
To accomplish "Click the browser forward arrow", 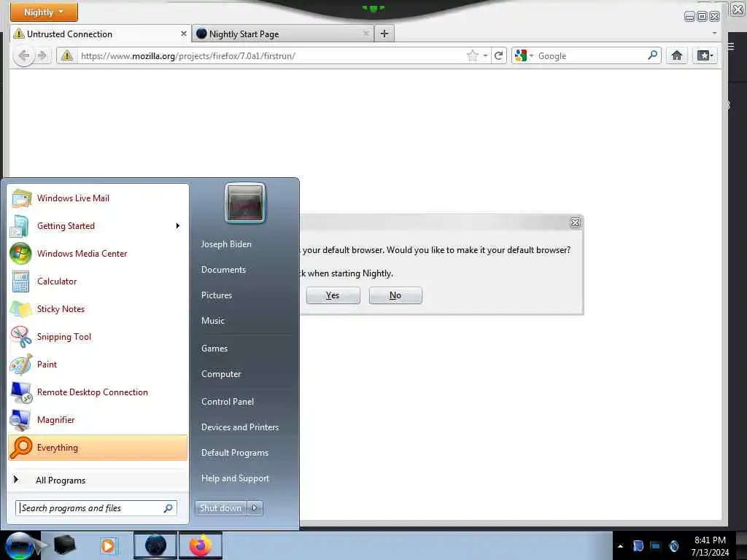I will tap(42, 55).
